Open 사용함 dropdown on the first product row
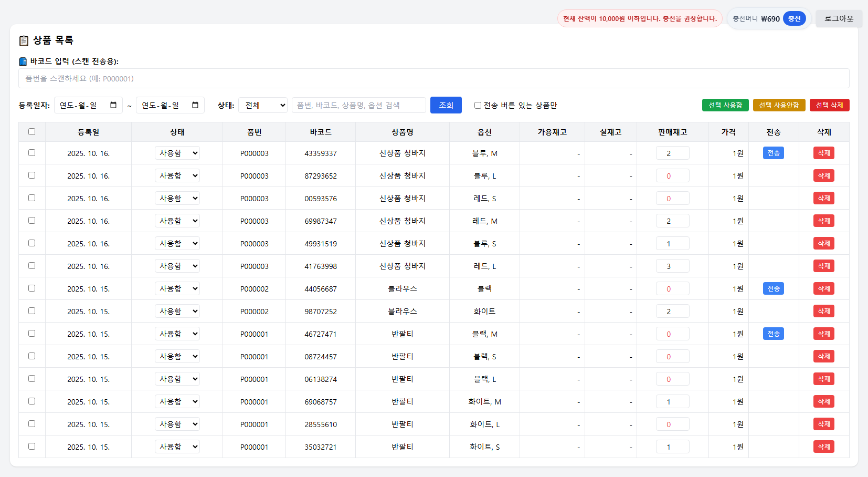 coord(177,152)
